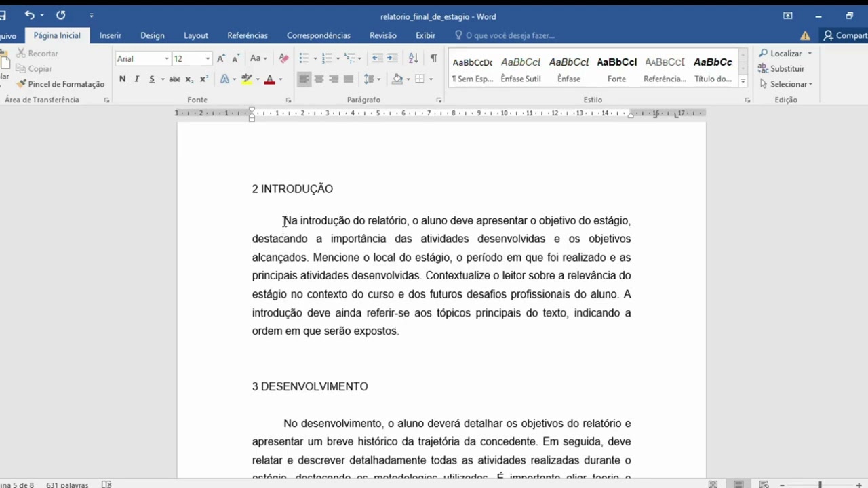Open the Layout tab

coord(196,35)
